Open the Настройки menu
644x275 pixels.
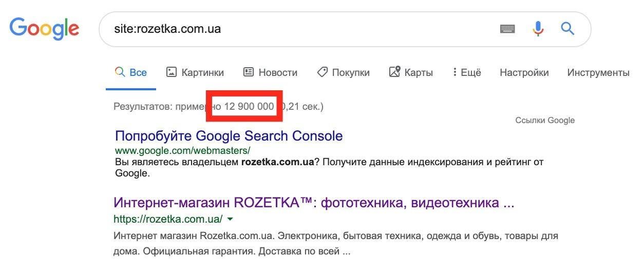click(x=524, y=72)
